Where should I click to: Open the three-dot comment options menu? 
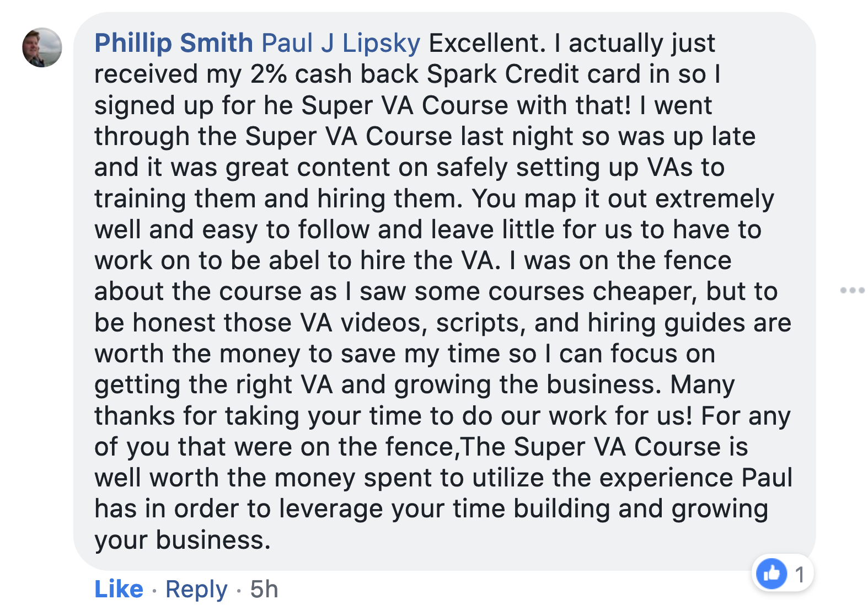852,290
